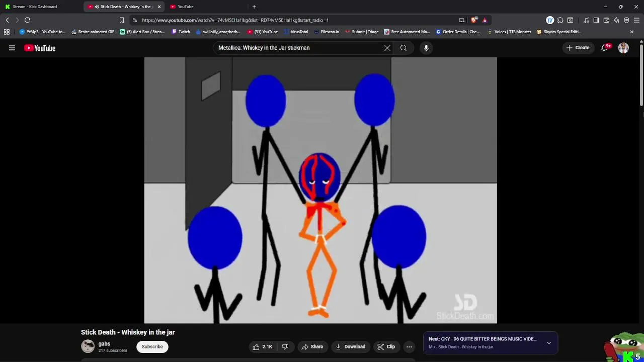Screen dimensions: 644x362
Task: Mute audio on Stick Death tab
Action: tap(97, 7)
